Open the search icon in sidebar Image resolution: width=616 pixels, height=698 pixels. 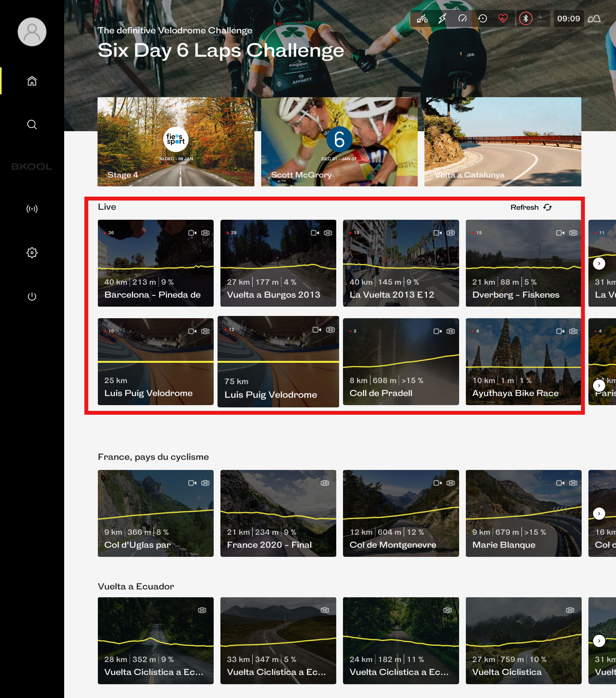(32, 125)
